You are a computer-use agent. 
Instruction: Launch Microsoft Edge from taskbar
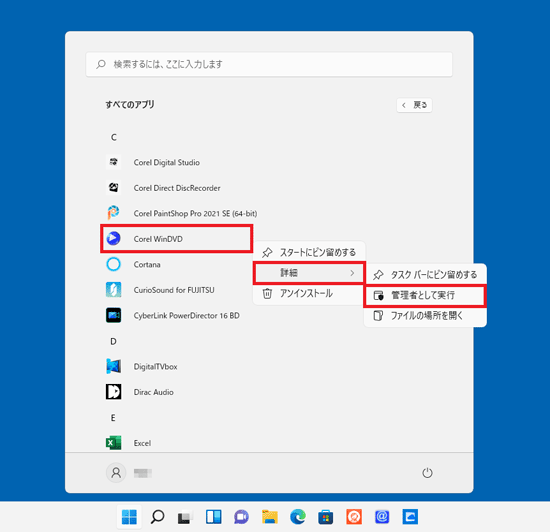tap(297, 517)
